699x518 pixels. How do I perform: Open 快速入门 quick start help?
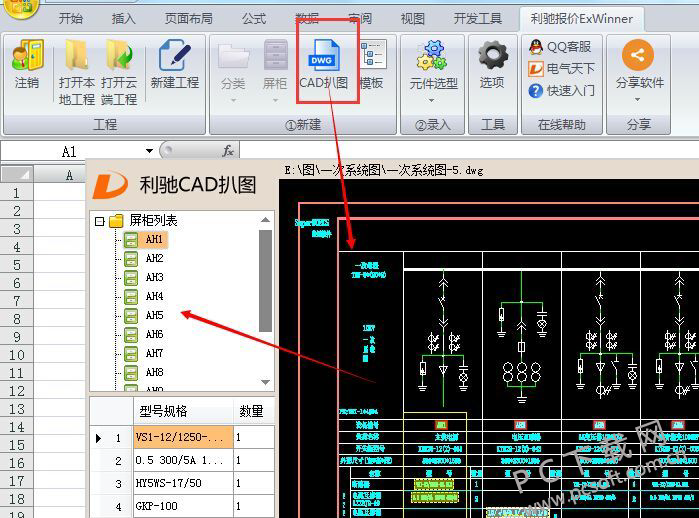click(x=561, y=91)
